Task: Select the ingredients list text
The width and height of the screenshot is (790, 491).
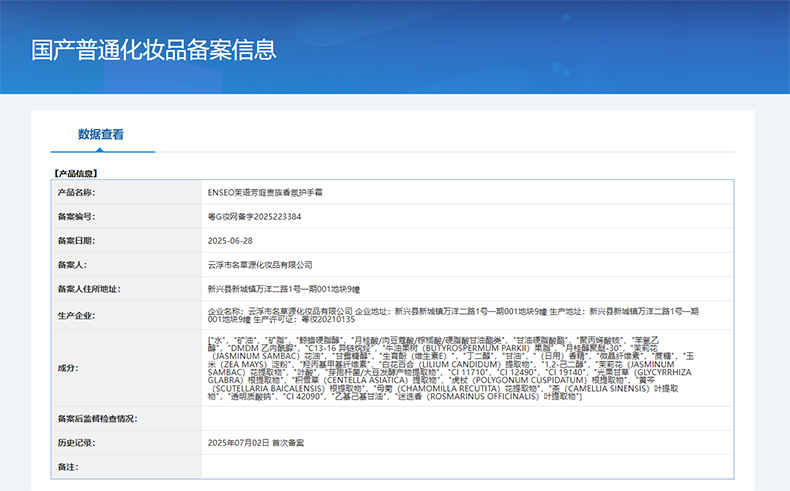Action: tap(451, 368)
